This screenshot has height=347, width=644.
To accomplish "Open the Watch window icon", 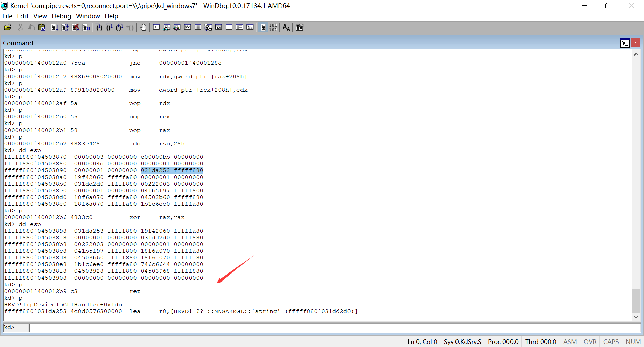I will [167, 27].
